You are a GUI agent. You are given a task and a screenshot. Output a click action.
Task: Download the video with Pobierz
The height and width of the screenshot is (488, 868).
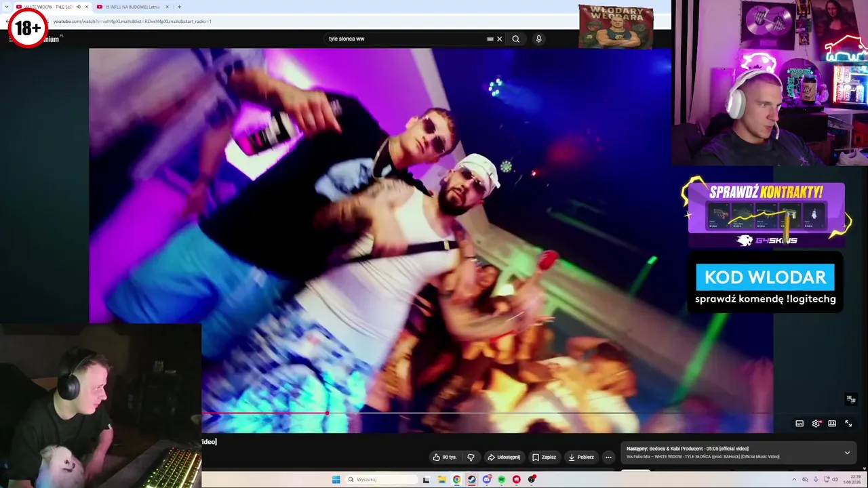581,457
